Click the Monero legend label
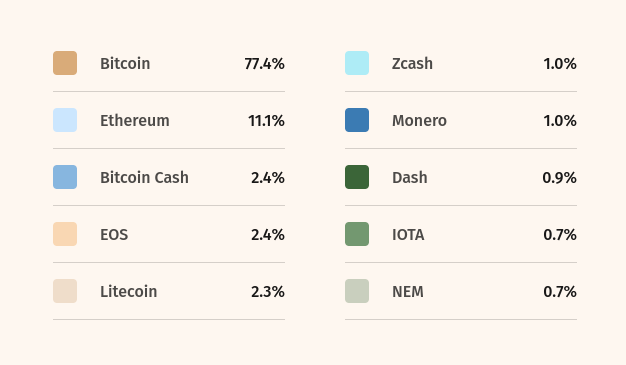Screen dimensions: 626x365 419,121
